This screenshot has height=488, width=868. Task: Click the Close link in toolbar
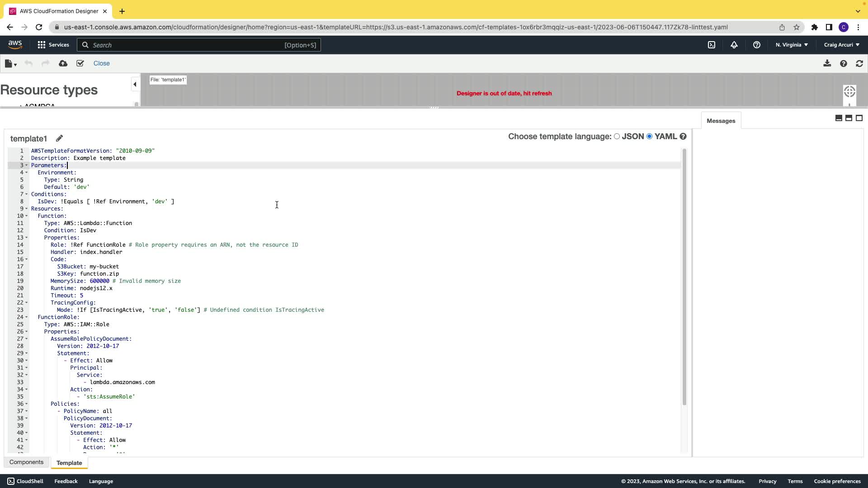tap(101, 63)
